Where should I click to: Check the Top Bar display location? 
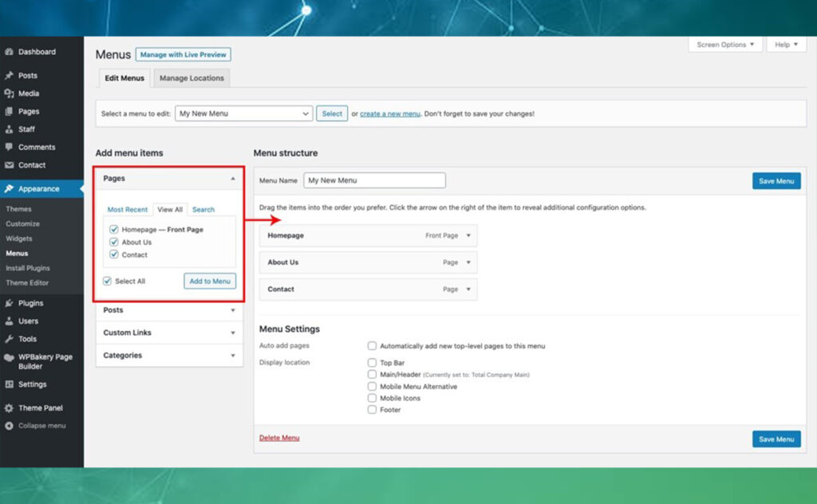coord(372,361)
